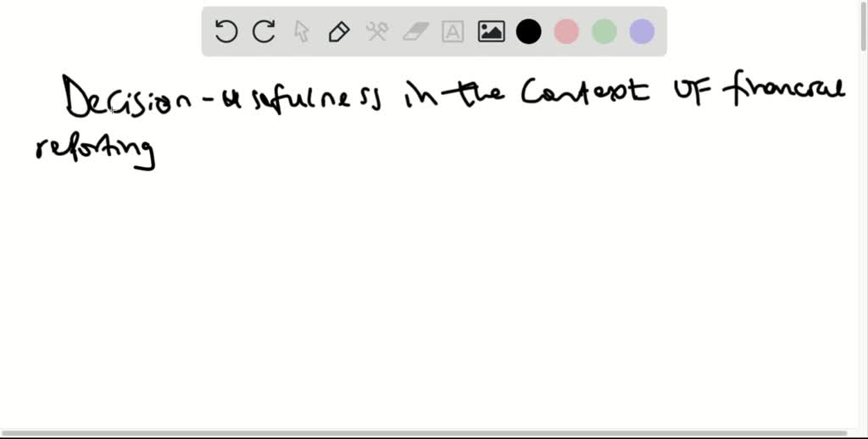Select the pen drawing tool
868x439 pixels.
point(339,31)
